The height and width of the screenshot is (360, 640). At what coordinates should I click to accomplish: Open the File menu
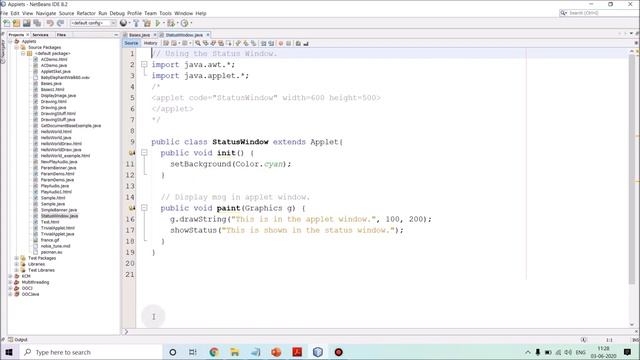point(4,13)
